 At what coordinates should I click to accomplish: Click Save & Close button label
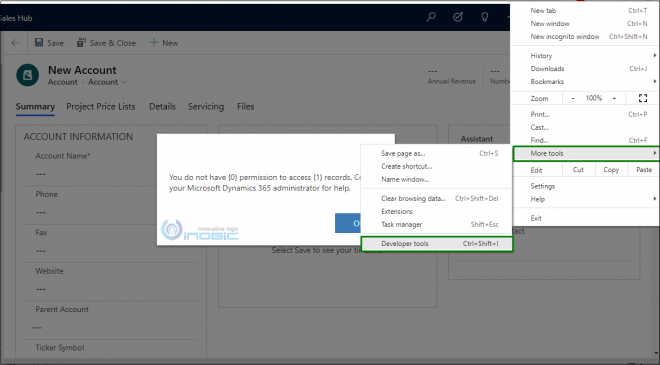[113, 43]
